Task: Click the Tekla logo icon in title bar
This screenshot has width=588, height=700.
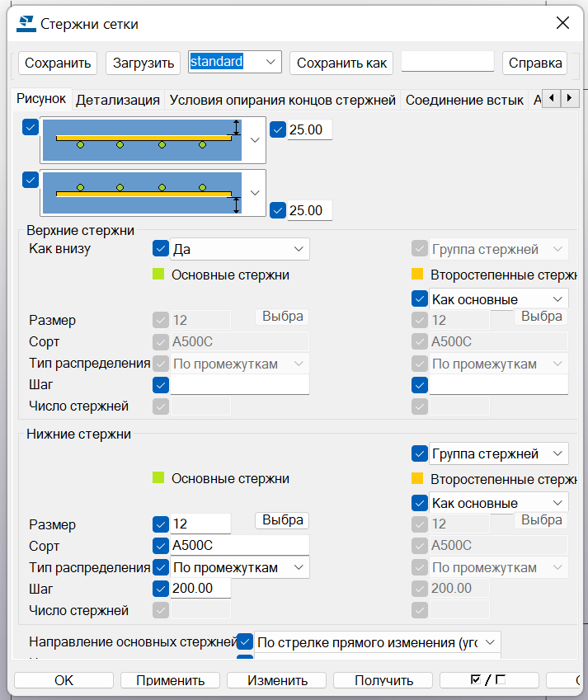Action: pyautogui.click(x=26, y=23)
